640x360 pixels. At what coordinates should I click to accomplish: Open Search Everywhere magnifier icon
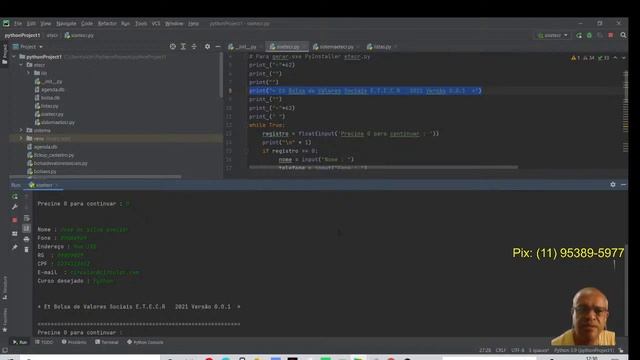pyautogui.click(x=623, y=36)
